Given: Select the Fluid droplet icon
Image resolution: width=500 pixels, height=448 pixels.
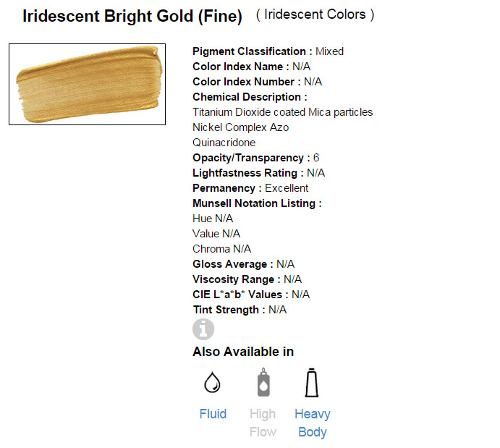Looking at the screenshot, I should click(x=213, y=383).
